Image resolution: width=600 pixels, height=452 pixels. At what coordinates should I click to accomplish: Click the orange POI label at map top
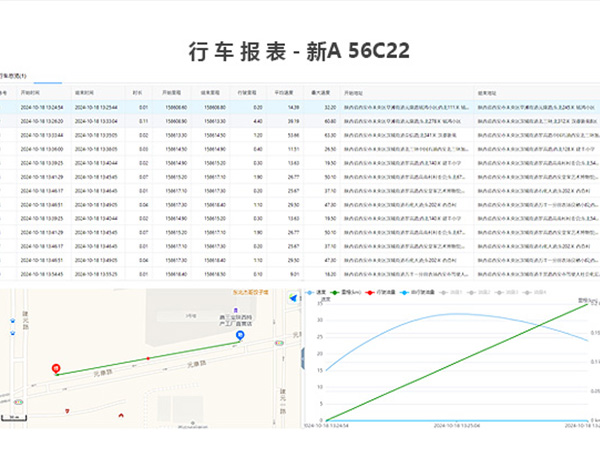pos(251,292)
